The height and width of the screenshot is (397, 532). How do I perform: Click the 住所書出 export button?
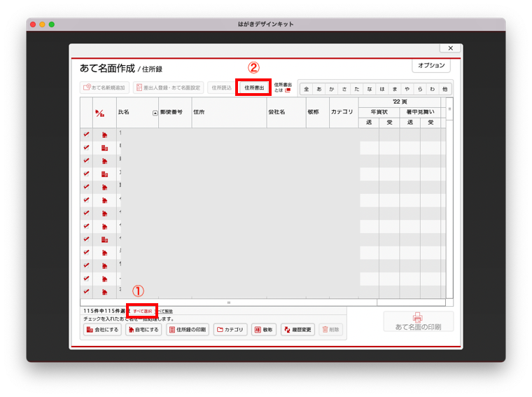tap(254, 88)
